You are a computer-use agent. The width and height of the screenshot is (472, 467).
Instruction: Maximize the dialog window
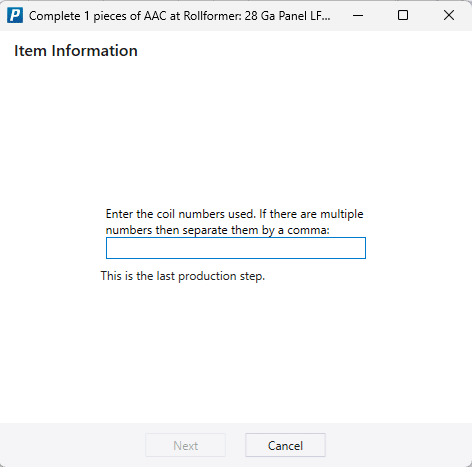coord(403,15)
